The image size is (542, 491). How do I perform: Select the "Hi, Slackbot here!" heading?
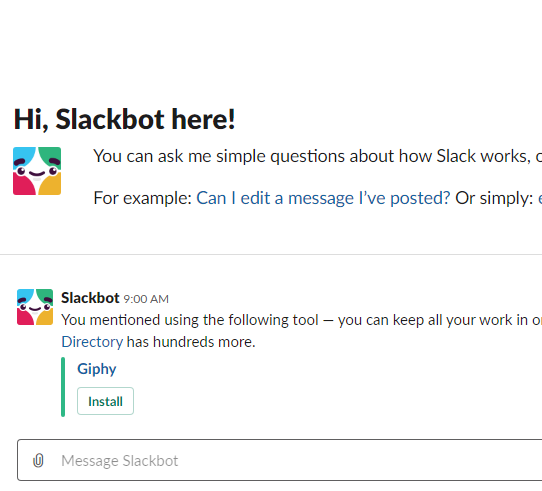[124, 119]
